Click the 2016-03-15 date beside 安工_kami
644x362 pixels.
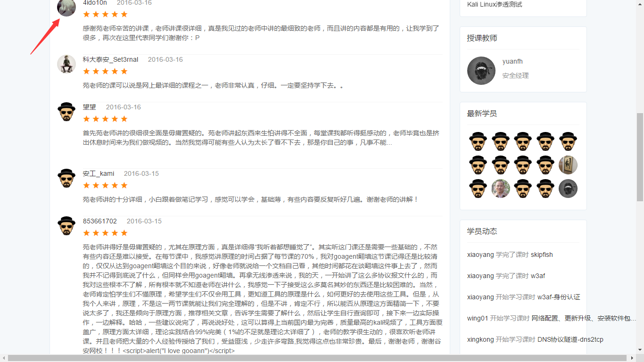click(141, 173)
